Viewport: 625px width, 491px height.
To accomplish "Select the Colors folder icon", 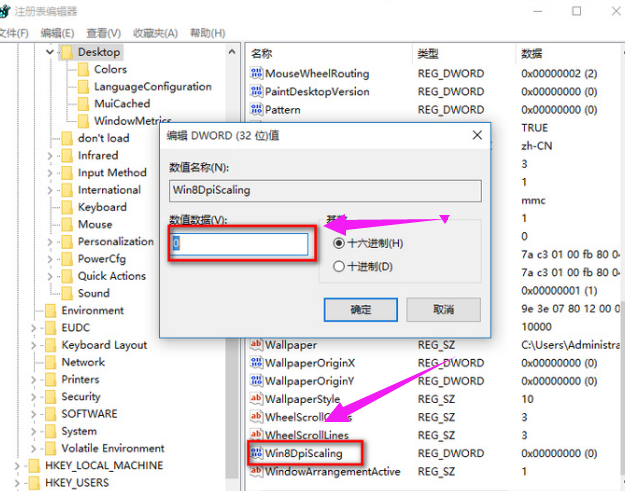I will point(84,69).
